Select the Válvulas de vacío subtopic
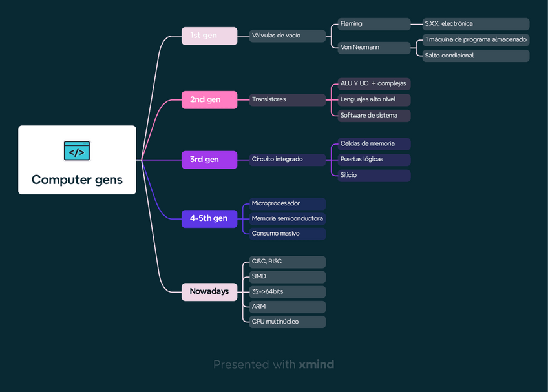Screen dimensions: 548x392 coord(287,36)
